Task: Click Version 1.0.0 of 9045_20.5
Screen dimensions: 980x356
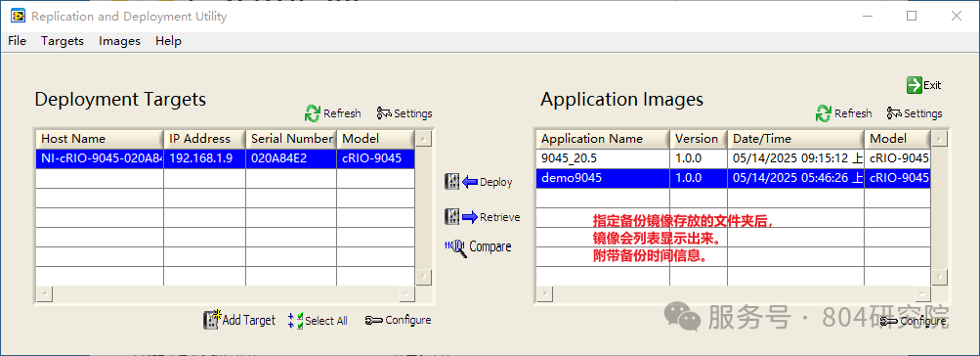Action: (699, 158)
